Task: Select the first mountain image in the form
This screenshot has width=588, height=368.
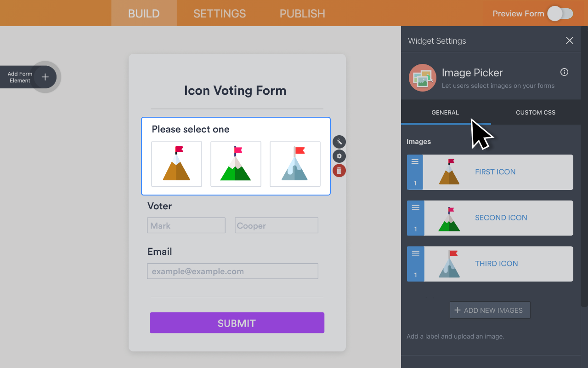Action: point(176,164)
